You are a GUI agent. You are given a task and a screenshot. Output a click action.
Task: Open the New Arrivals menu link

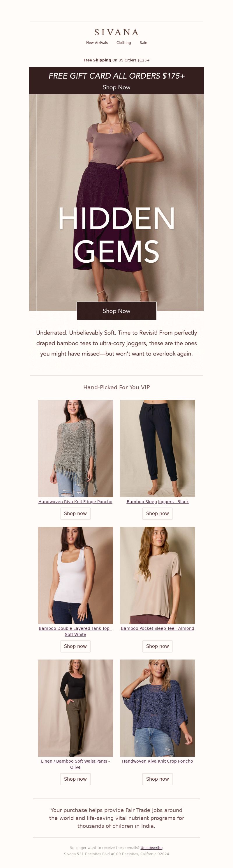[97, 43]
